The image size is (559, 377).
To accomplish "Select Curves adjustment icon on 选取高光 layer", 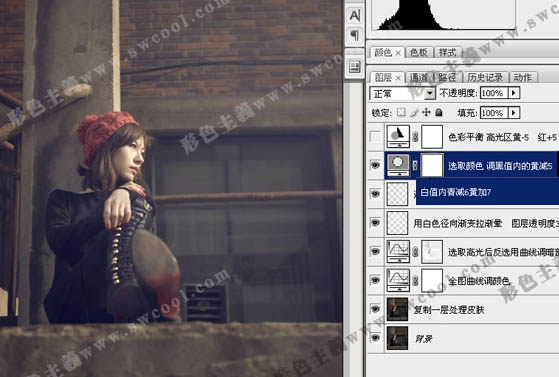I will (398, 251).
